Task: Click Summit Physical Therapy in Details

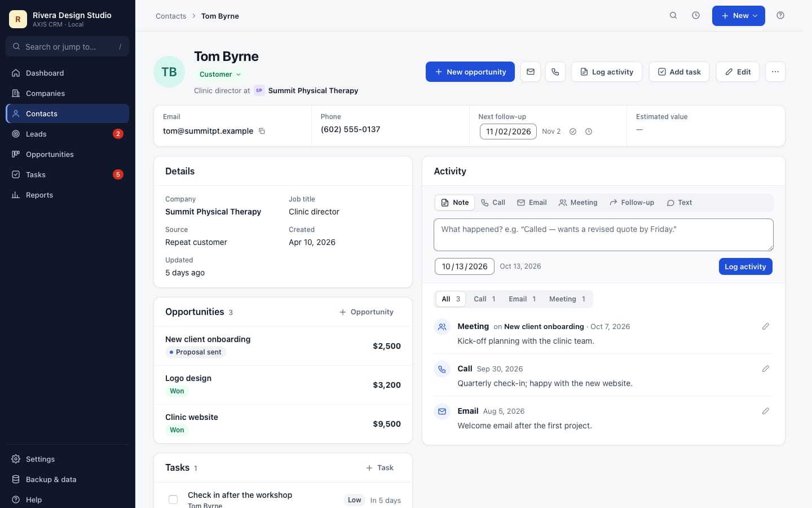Action: (x=213, y=212)
